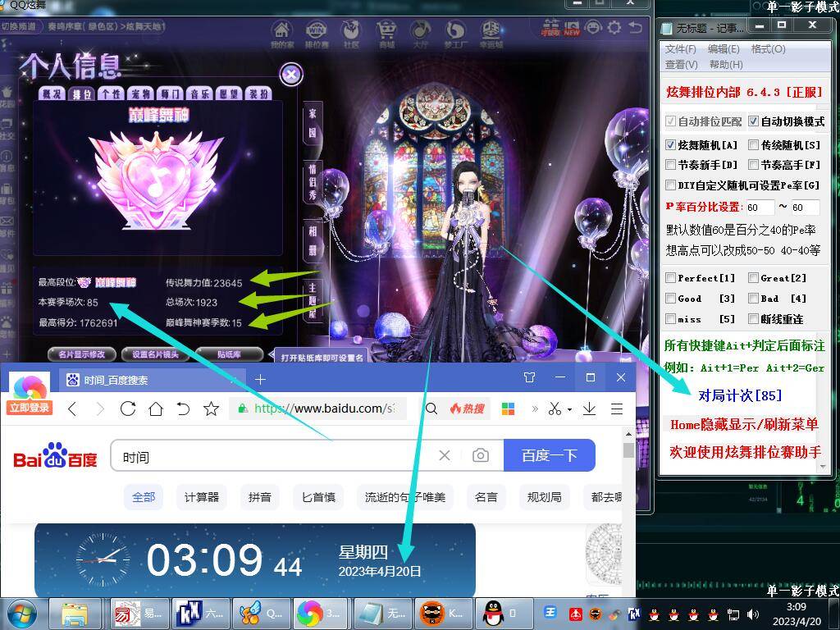Enable 节奏新手[D] checkbox
840x630 pixels.
pos(670,164)
